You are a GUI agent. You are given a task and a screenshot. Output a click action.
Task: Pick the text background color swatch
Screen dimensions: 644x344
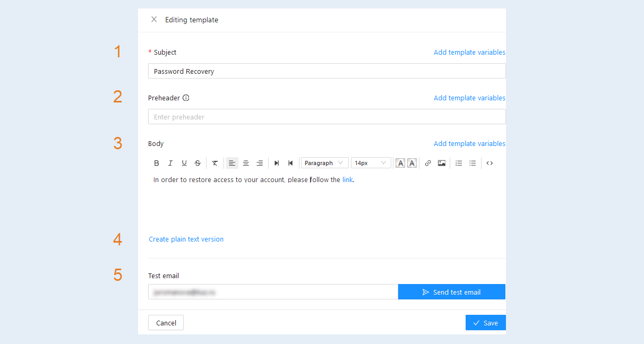point(412,163)
